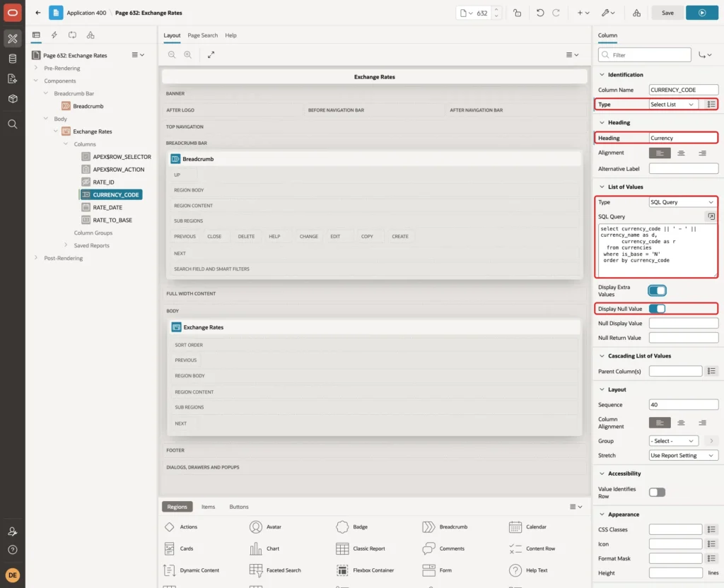Screen dimensions: 724x588
Task: Open the page lock icon
Action: pos(517,13)
